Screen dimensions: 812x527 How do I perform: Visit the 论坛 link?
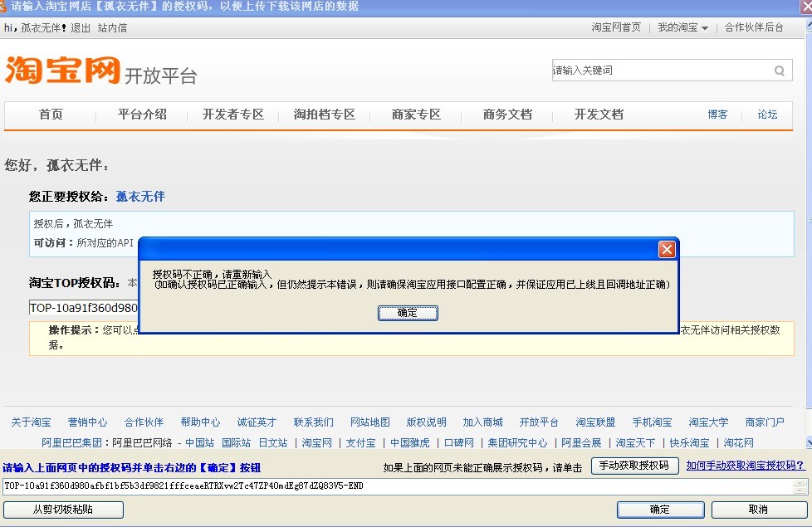[x=767, y=115]
